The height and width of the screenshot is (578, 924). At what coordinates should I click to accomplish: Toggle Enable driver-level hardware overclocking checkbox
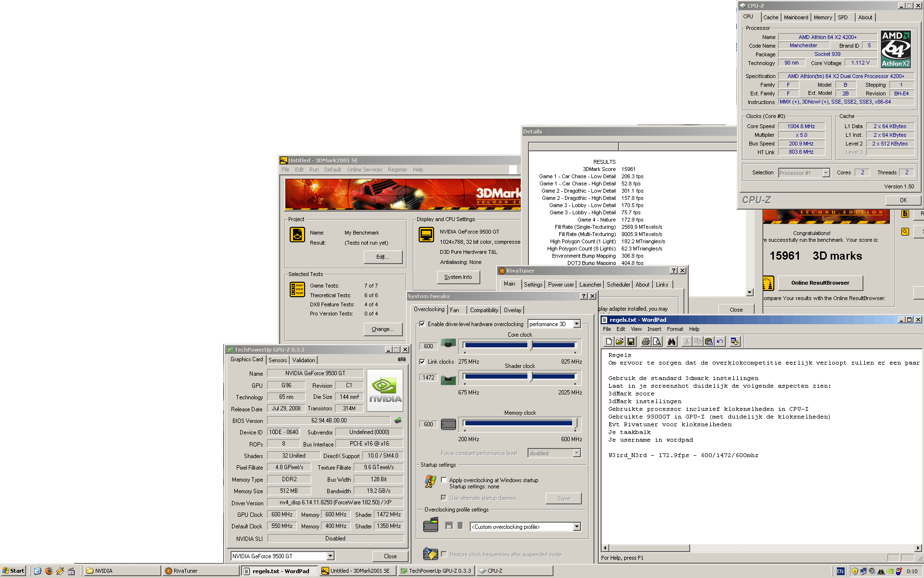point(422,324)
